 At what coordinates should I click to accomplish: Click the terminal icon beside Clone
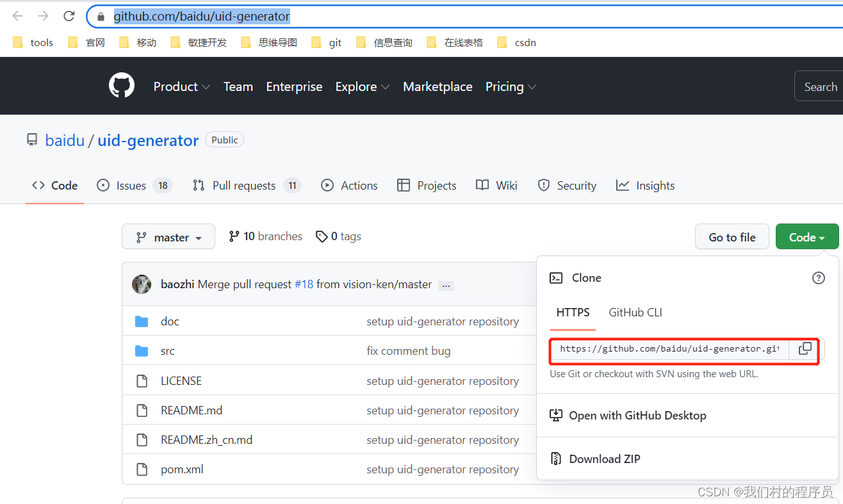[x=557, y=278]
